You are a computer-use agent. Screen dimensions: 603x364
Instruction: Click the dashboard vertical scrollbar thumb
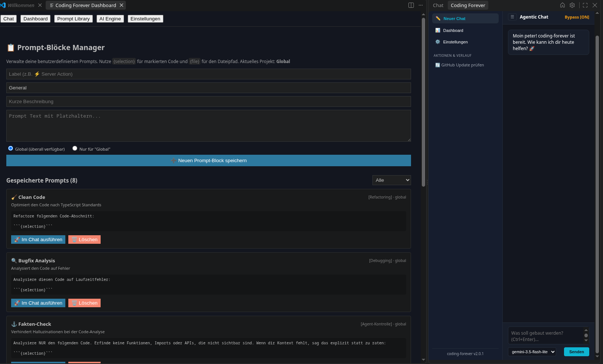[423, 102]
